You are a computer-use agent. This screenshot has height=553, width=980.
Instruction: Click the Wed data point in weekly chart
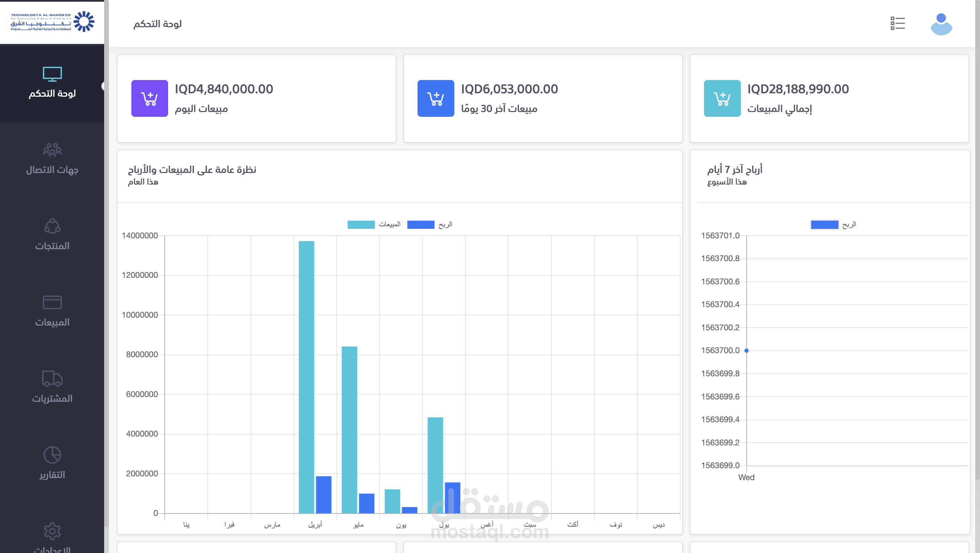[747, 350]
